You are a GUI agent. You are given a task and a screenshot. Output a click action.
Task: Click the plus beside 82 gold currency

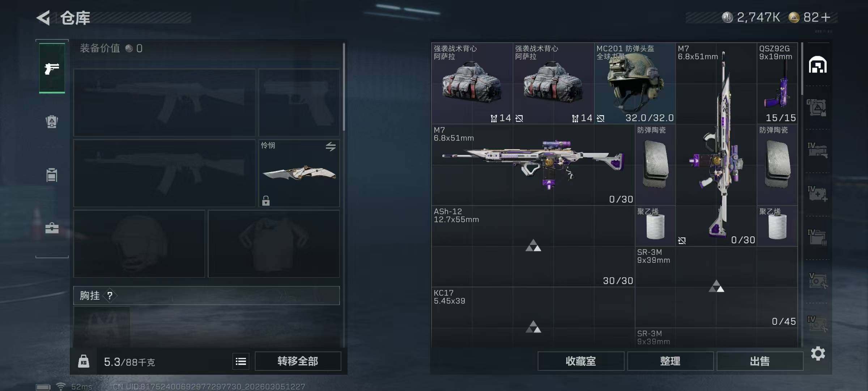click(x=826, y=17)
